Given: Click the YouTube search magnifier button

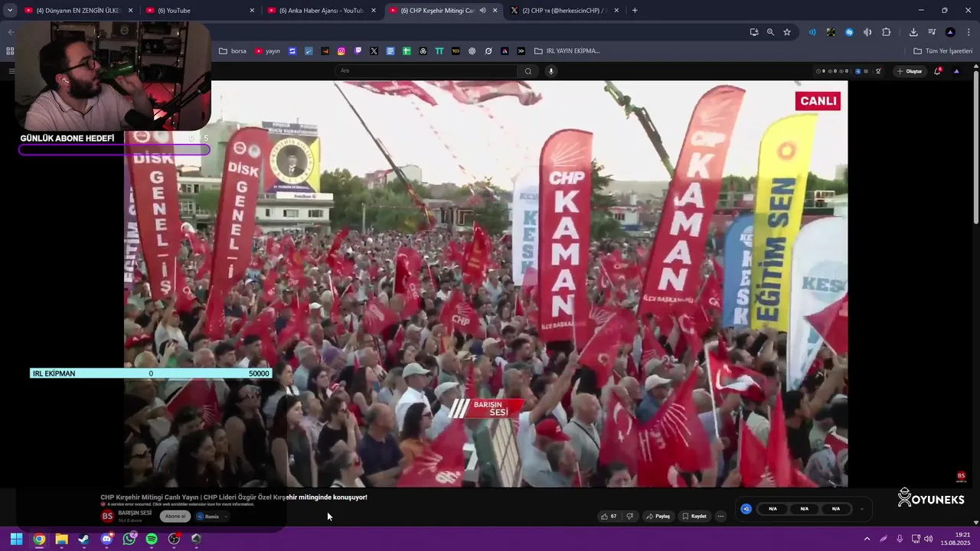Looking at the screenshot, I should [528, 71].
